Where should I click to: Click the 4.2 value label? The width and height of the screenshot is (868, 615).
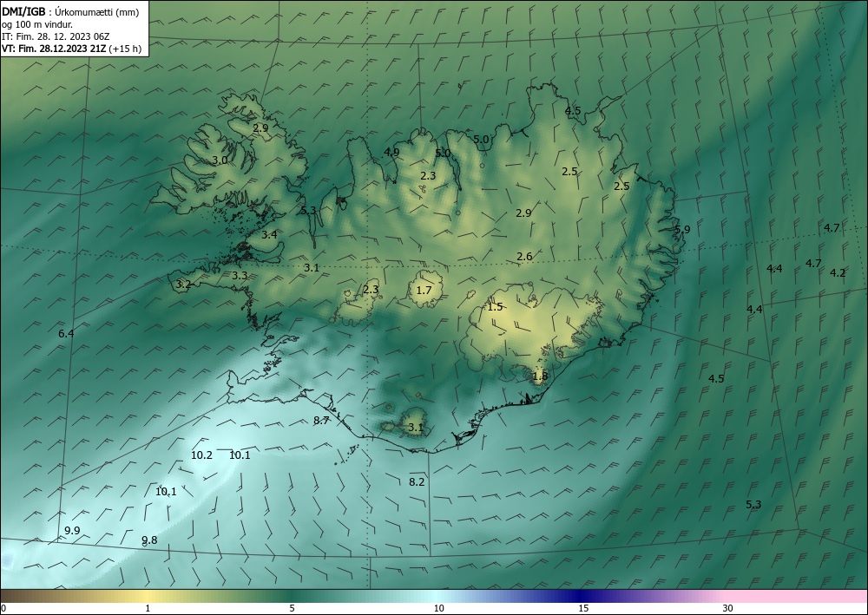coord(838,272)
